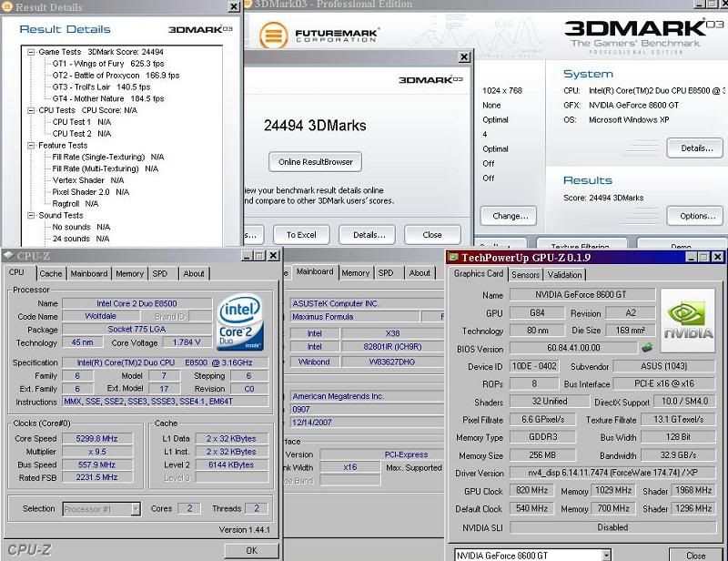Click the BIOS save chip icon in GPU-Z
Screen dimensions: 728x561
647,347
